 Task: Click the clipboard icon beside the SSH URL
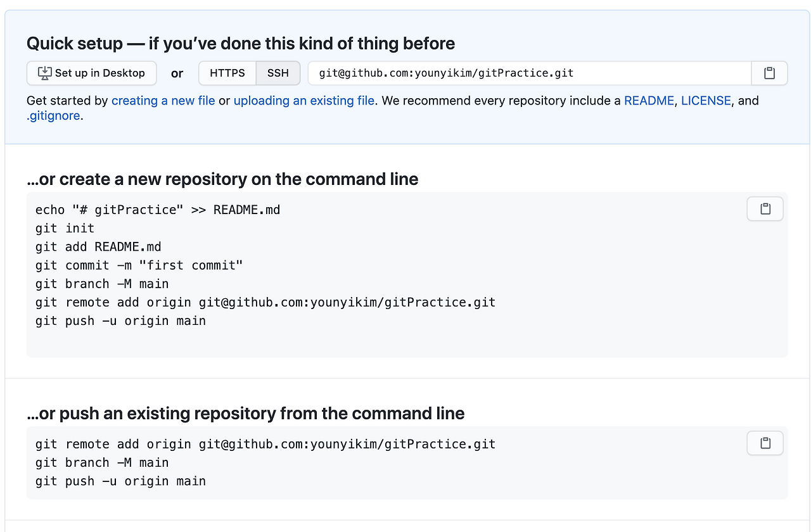click(x=769, y=73)
